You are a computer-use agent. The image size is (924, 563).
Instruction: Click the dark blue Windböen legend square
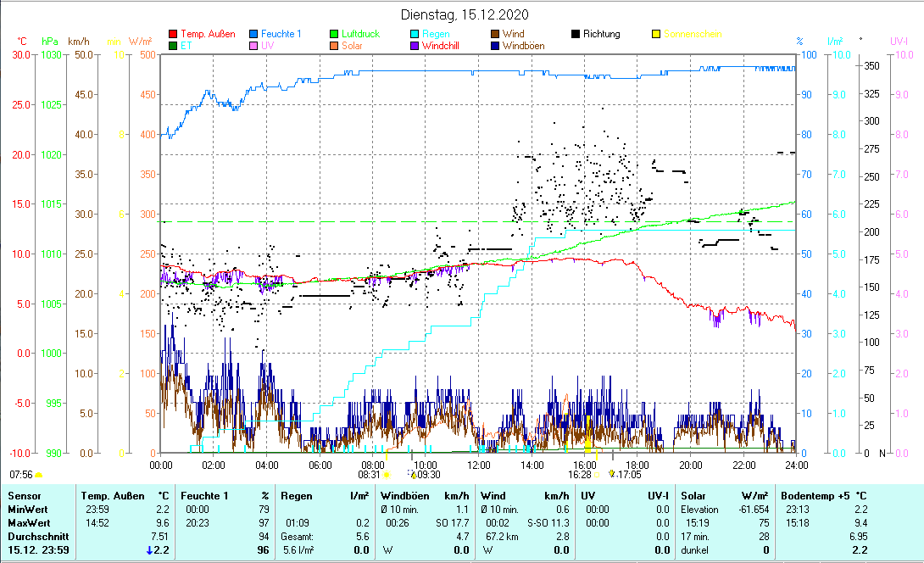click(x=494, y=46)
